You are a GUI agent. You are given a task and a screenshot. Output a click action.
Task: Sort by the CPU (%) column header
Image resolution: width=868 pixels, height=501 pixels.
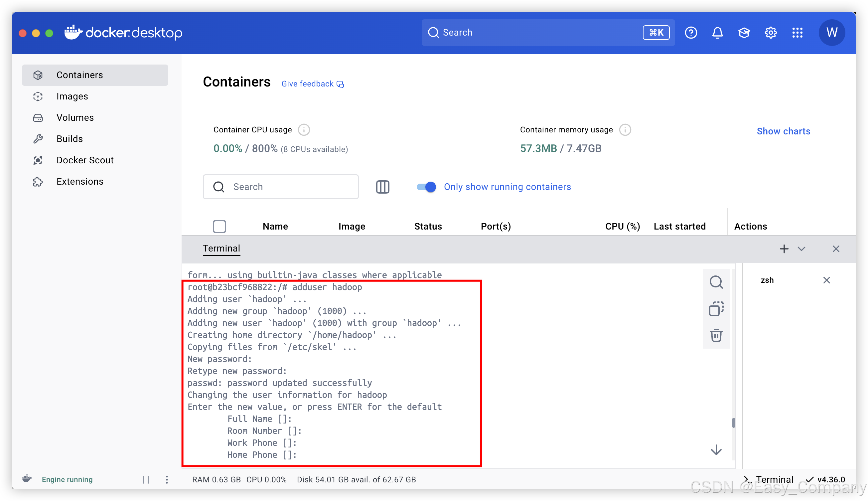pyautogui.click(x=622, y=227)
